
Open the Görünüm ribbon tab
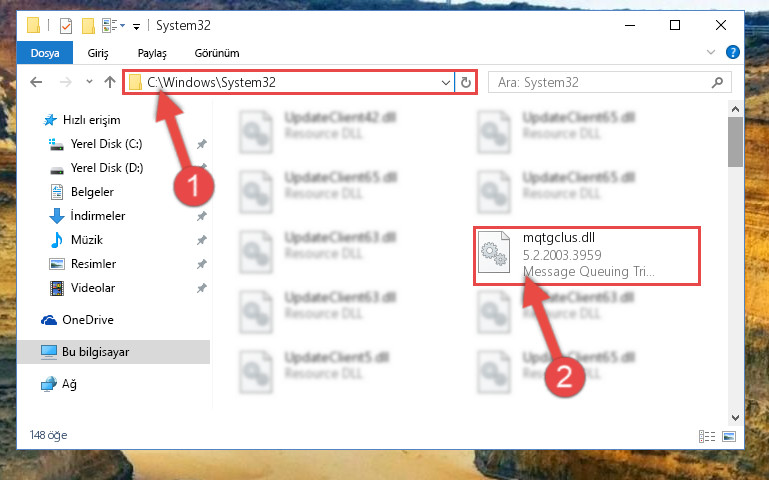click(x=217, y=53)
